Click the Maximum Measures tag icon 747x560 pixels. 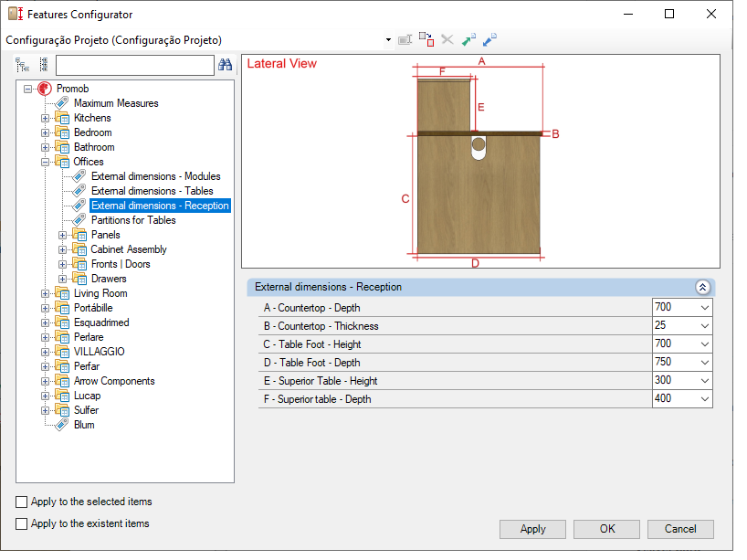coord(62,103)
